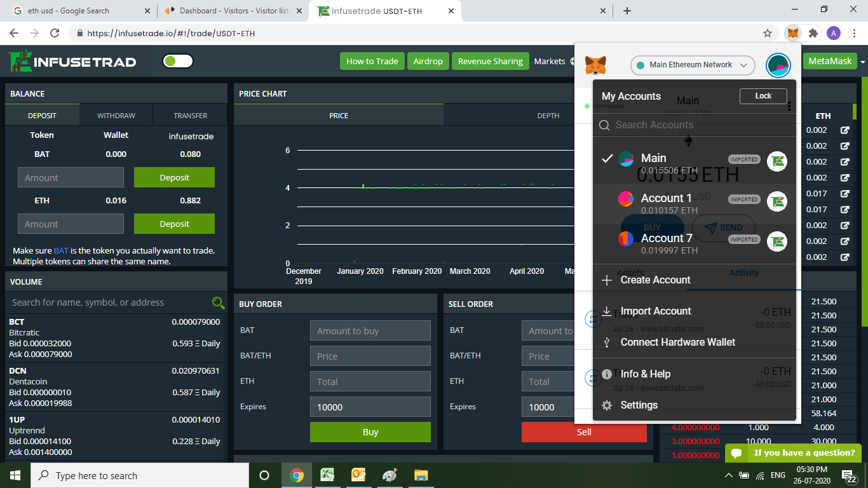
Task: Close the infusetrade USDT-ETH tab
Action: pyautogui.click(x=451, y=11)
